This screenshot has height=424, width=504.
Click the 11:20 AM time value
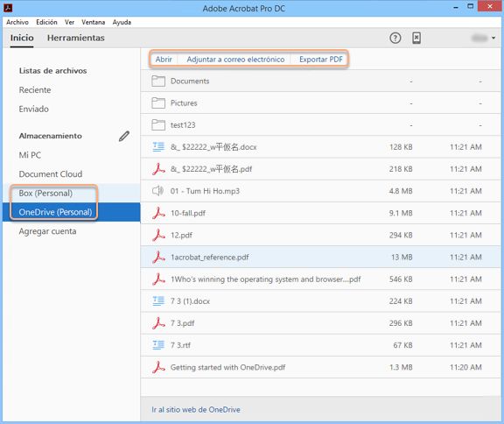tap(465, 367)
